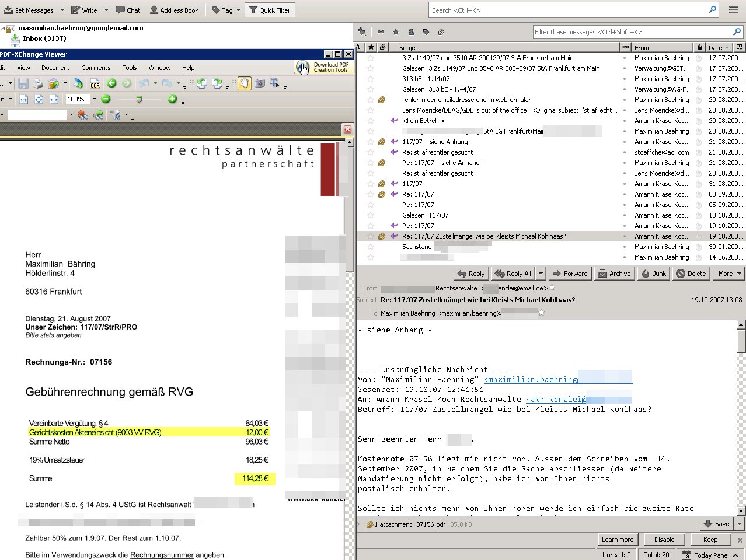Screen dimensions: 746x560
Task: Set PDF view to actual size 1:1
Action: [23, 100]
